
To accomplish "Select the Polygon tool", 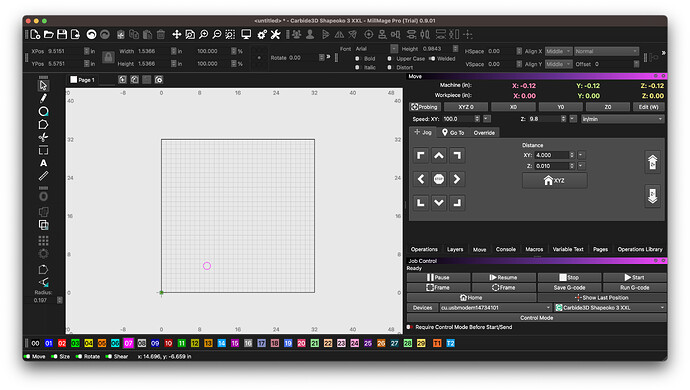I will coord(43,125).
